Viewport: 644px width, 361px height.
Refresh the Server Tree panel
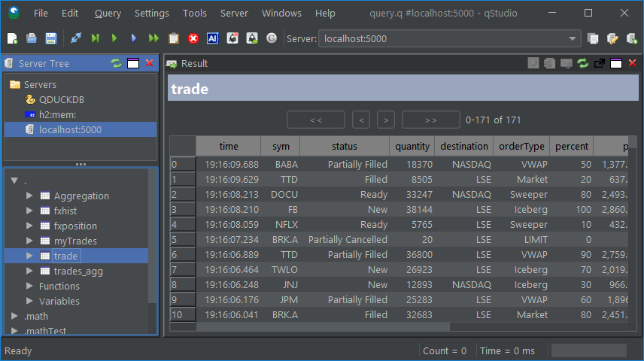116,64
